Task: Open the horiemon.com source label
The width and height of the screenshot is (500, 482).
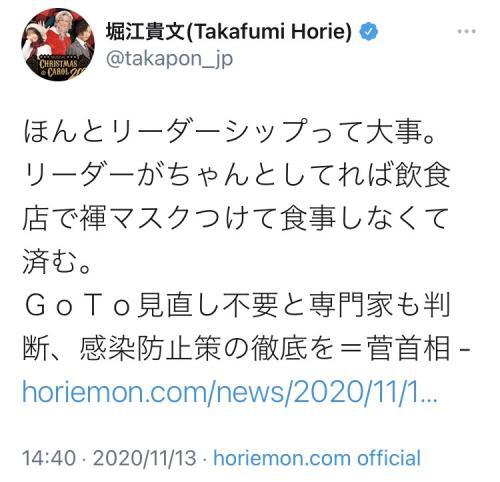Action: tap(282, 458)
